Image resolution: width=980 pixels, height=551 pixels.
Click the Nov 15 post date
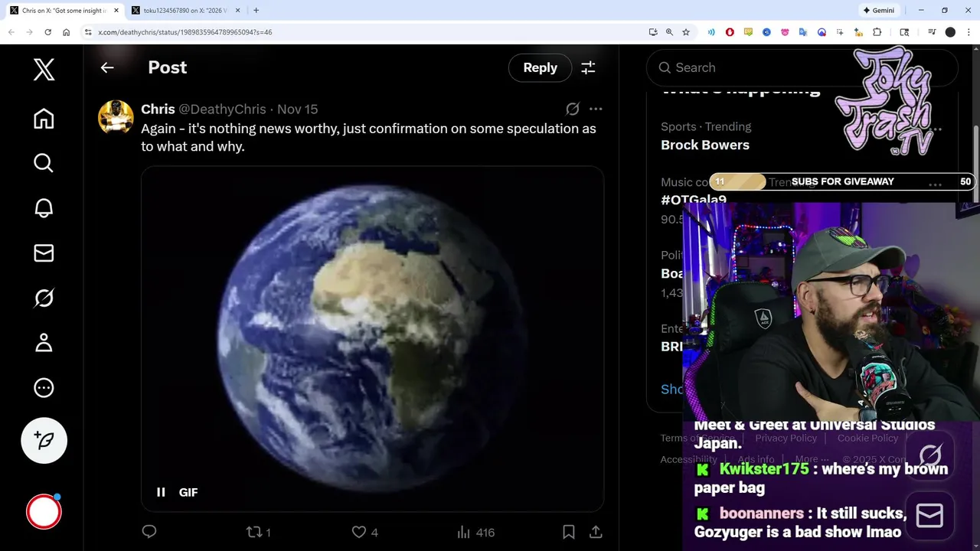297,109
